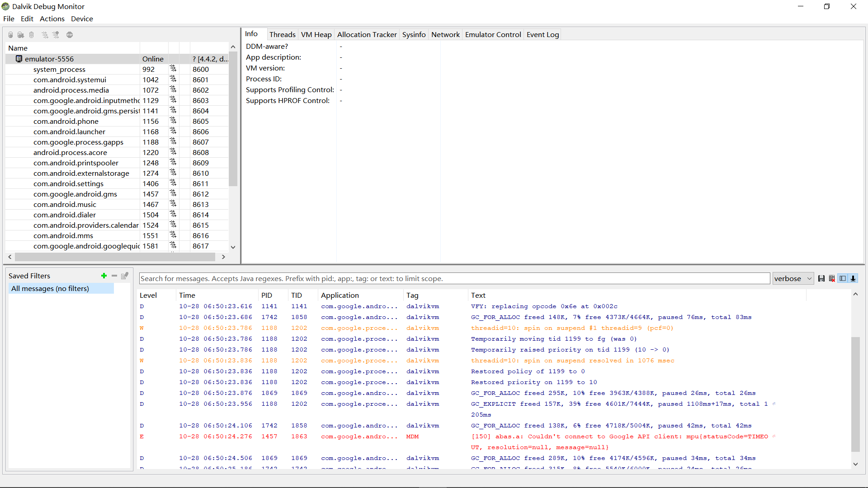Click the logcat message search field

tap(454, 278)
